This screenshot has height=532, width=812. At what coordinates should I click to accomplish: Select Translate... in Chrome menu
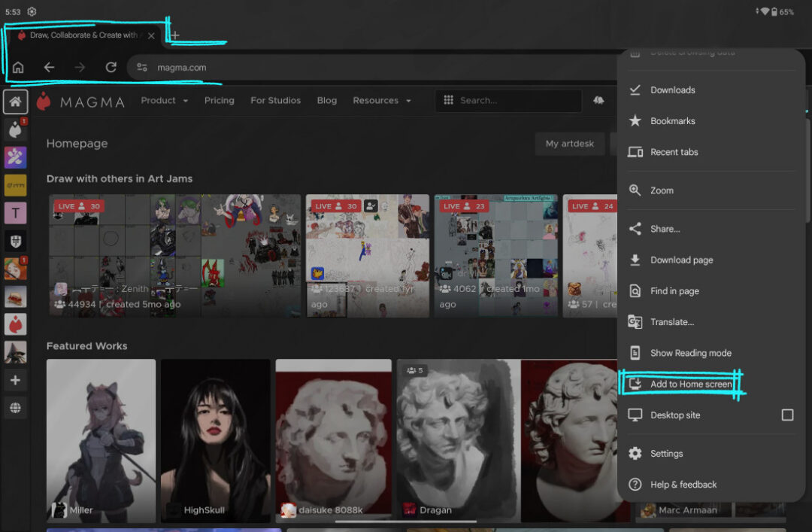click(710, 322)
